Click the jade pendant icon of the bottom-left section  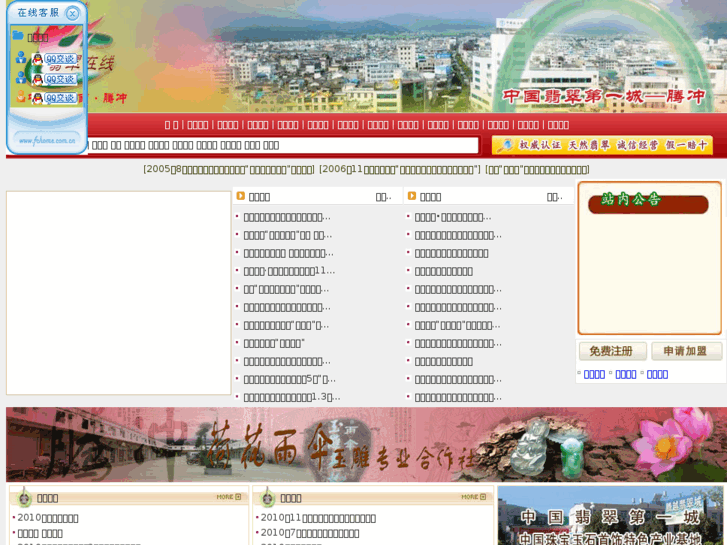click(24, 498)
